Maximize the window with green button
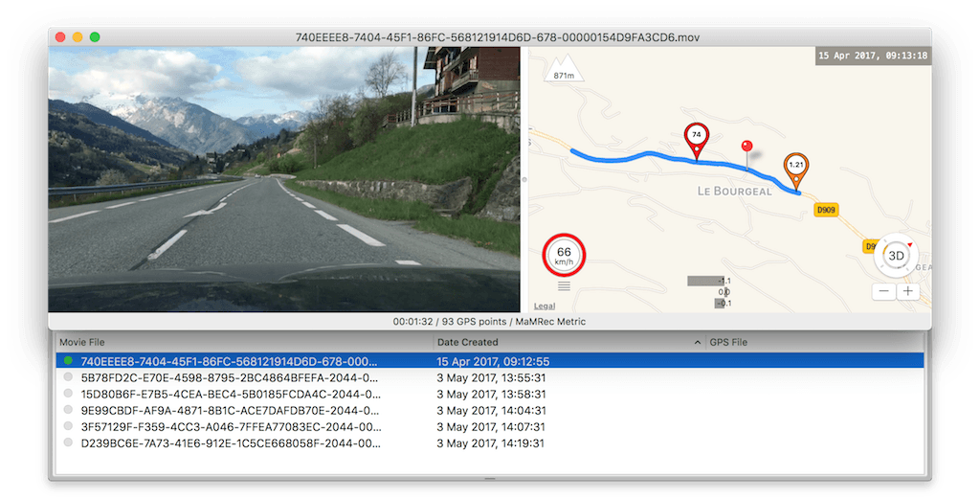980x499 pixels. click(95, 37)
